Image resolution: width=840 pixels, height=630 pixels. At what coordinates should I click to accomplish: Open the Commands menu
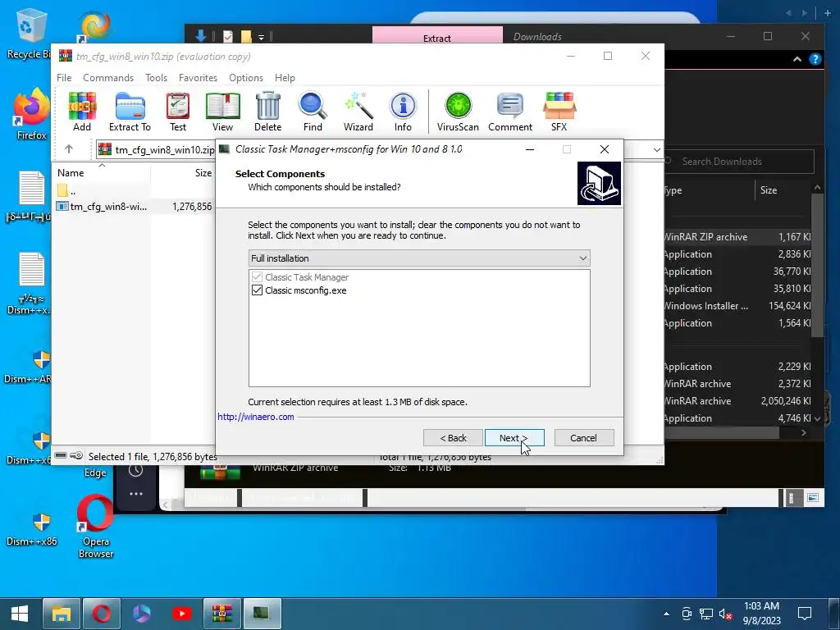point(108,78)
